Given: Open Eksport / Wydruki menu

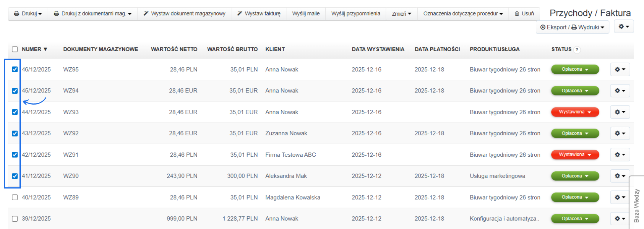Looking at the screenshot, I should coord(572,27).
